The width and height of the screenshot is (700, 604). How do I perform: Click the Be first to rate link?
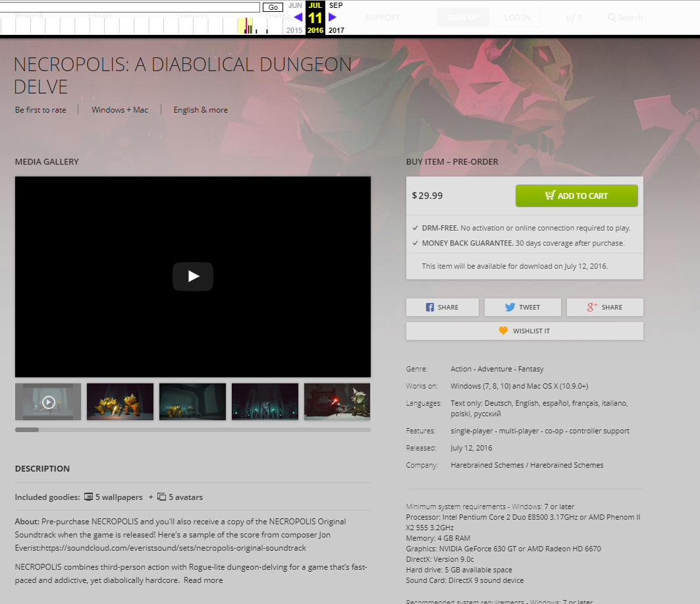coord(41,110)
